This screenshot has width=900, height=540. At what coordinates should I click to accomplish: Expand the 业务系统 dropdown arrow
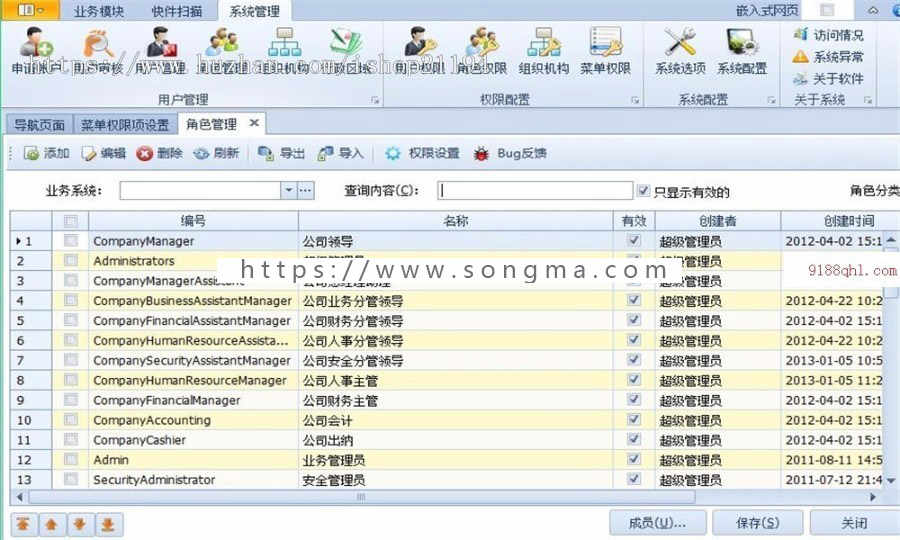pos(288,190)
